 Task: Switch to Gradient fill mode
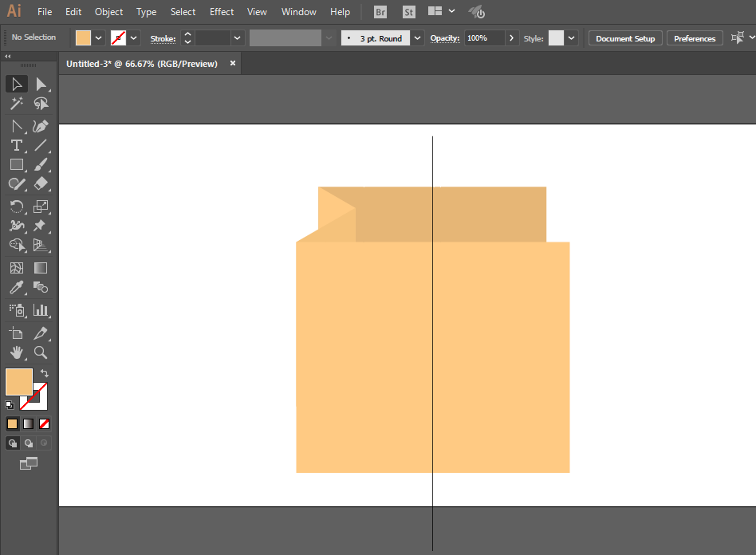[29, 424]
